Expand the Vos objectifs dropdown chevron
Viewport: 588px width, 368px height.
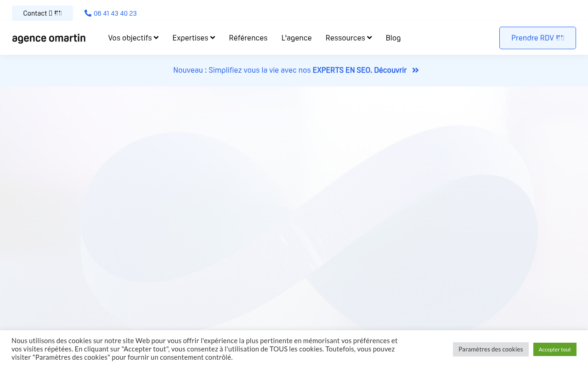point(156,38)
